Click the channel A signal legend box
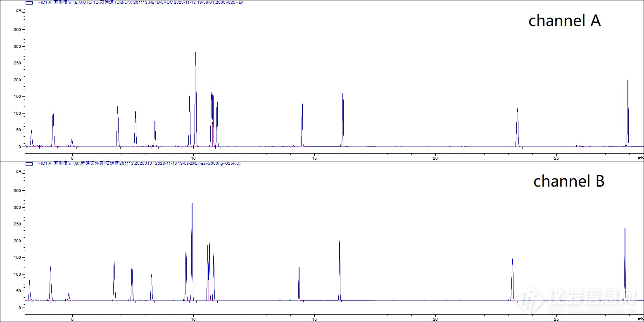Viewport: 644px width, 322px height. click(29, 2)
